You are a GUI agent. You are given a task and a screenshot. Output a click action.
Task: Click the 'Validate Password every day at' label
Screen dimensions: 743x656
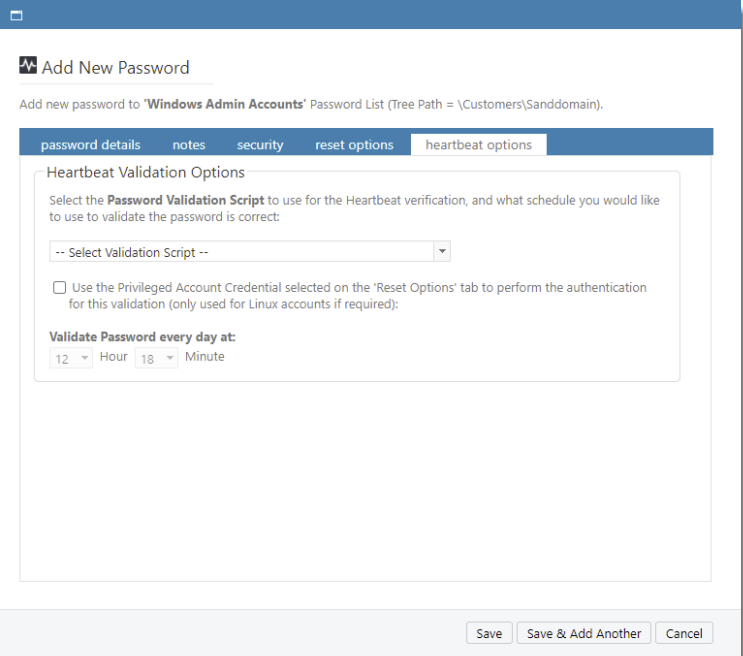(x=142, y=337)
